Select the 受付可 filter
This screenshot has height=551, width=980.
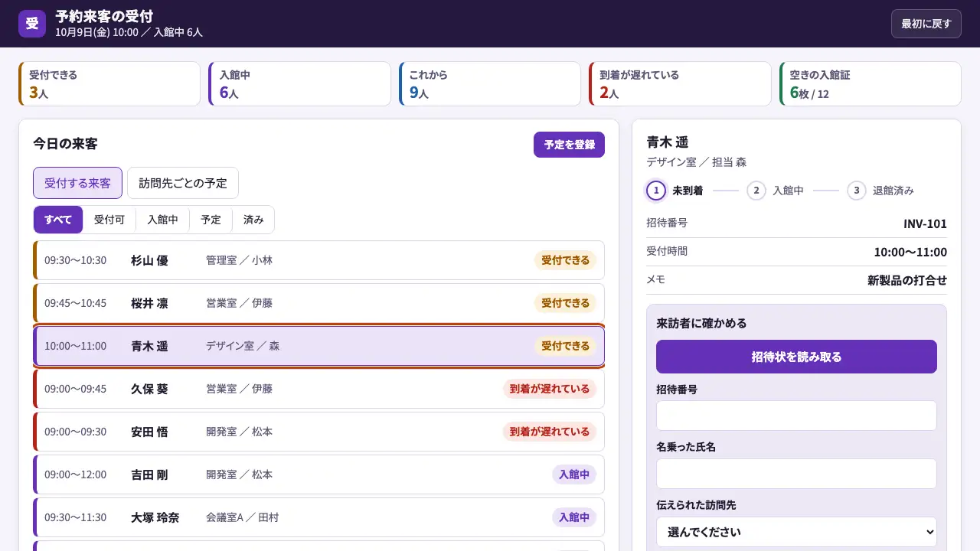point(109,220)
